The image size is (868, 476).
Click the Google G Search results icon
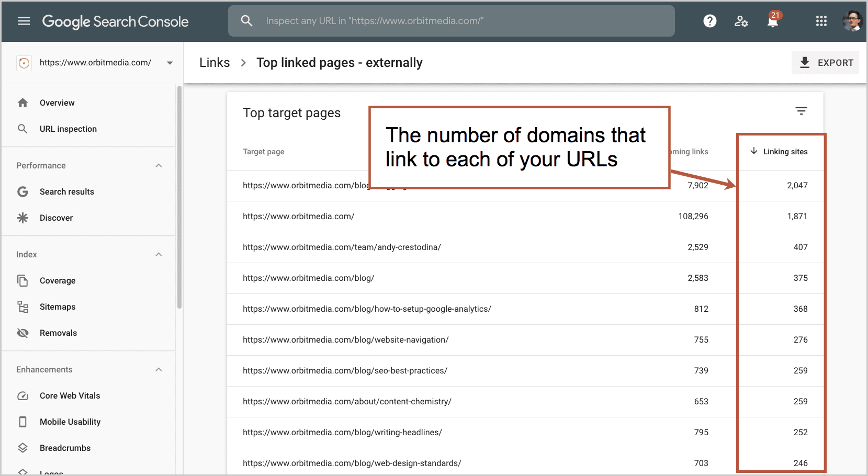pos(22,191)
